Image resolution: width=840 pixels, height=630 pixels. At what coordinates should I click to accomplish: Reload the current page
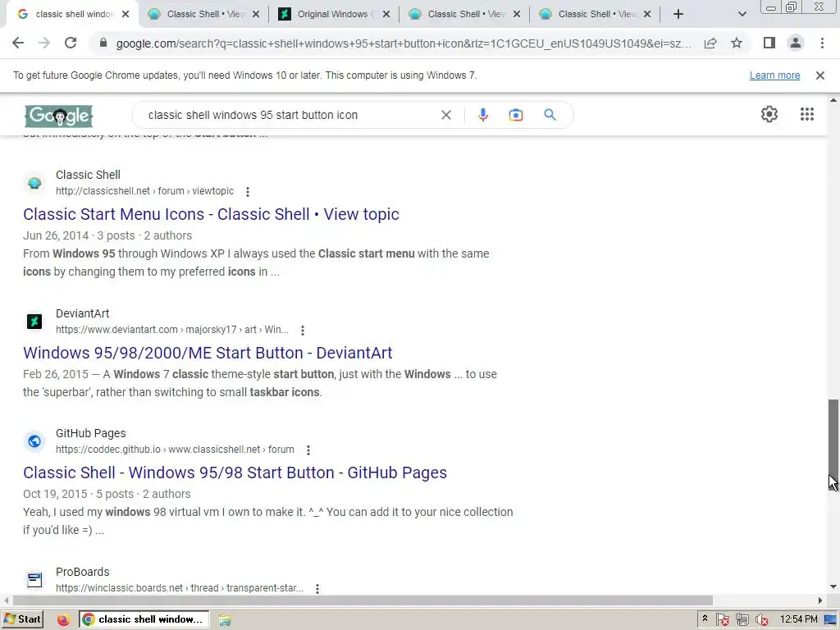(x=71, y=43)
